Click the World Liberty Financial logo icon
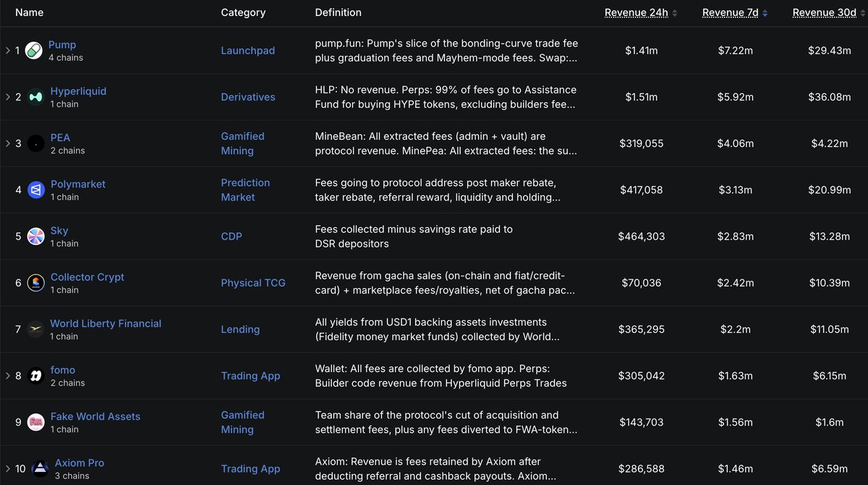The height and width of the screenshot is (485, 868). click(x=35, y=329)
